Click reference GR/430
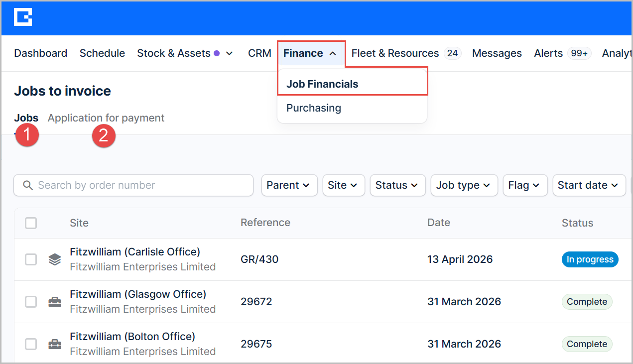The width and height of the screenshot is (633, 364). (x=259, y=259)
